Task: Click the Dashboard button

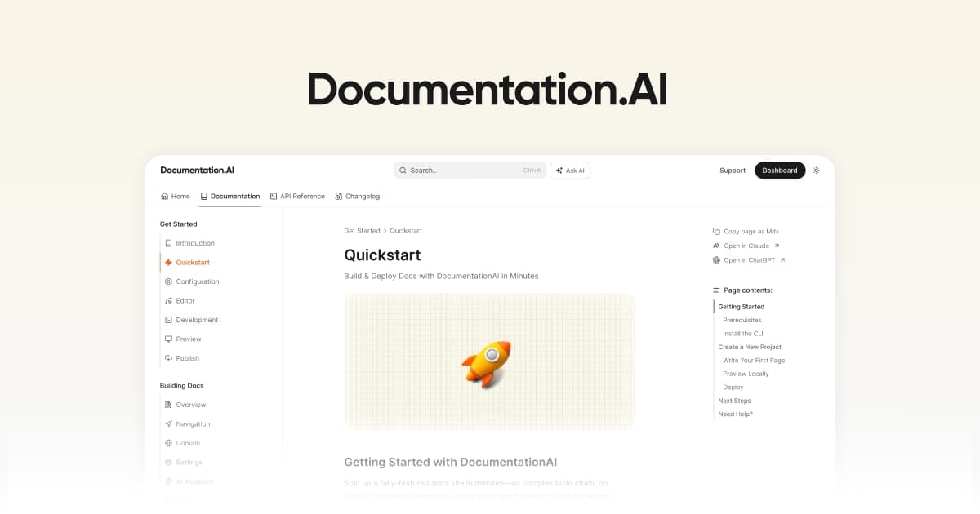Action: point(779,171)
